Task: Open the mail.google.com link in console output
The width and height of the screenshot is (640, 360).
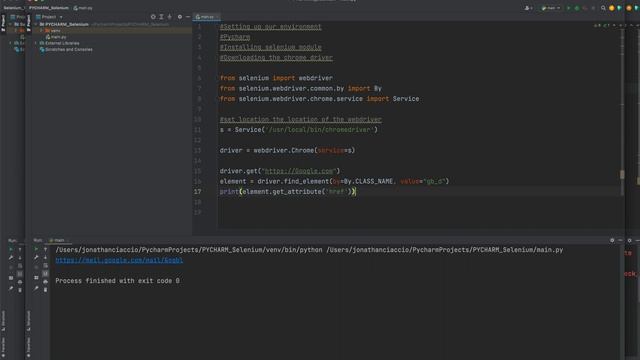Action: [119, 260]
